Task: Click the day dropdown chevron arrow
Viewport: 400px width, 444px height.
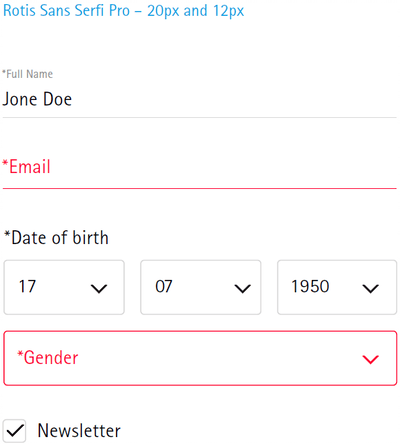Action: (x=99, y=288)
